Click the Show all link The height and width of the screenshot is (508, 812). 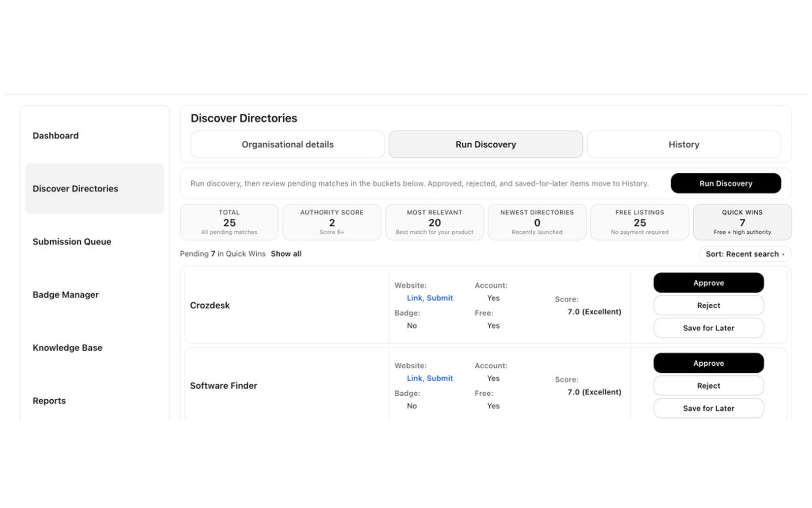(x=286, y=253)
